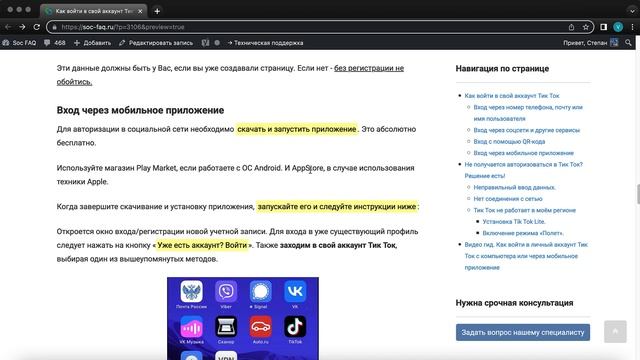Jump to Вход через мобильное приложение in sidebar
The height and width of the screenshot is (360, 640).
tap(523, 153)
